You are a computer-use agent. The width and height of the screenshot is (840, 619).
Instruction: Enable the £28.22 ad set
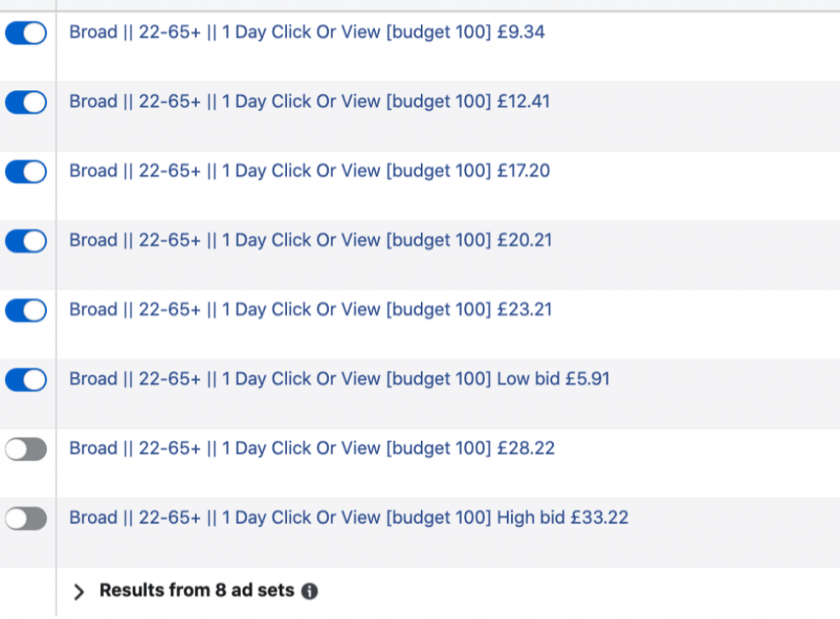click(26, 449)
